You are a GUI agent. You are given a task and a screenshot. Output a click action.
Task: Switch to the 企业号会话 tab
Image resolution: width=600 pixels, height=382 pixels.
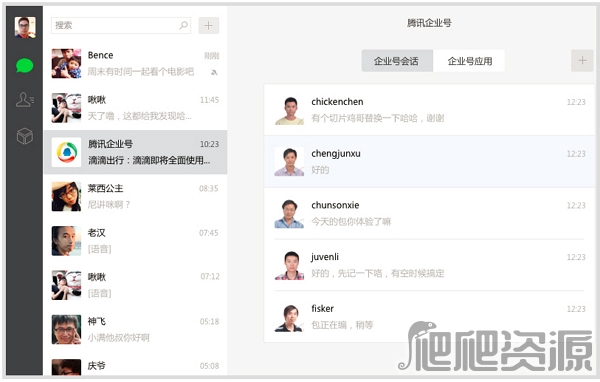(x=397, y=61)
